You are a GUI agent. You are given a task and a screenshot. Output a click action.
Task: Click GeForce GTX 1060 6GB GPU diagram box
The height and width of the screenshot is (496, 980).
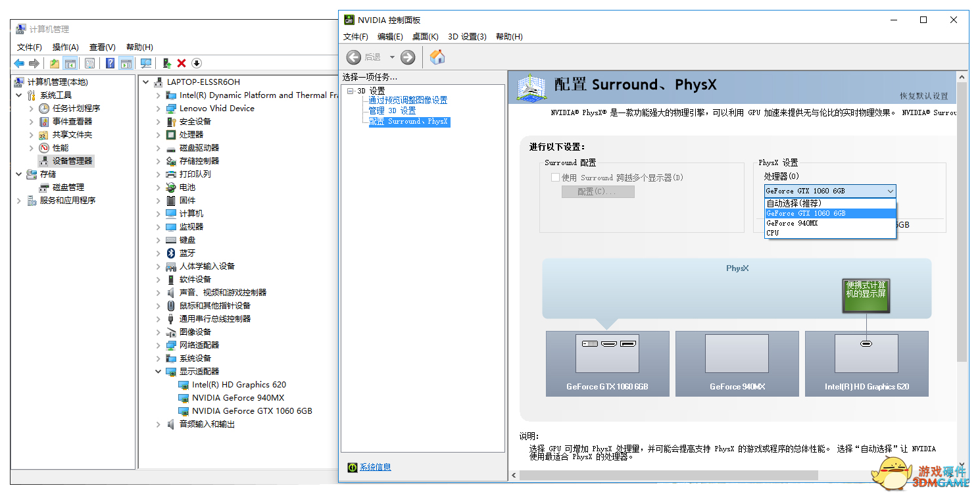(607, 364)
